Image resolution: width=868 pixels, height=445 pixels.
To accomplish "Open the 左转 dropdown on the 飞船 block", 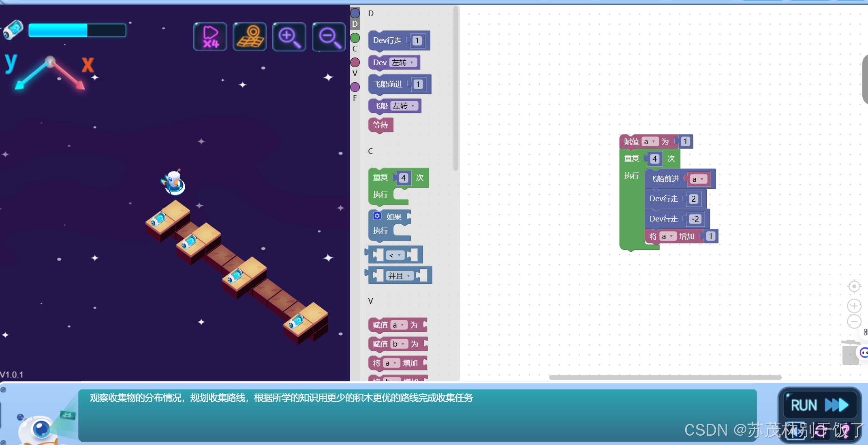I will tap(404, 106).
